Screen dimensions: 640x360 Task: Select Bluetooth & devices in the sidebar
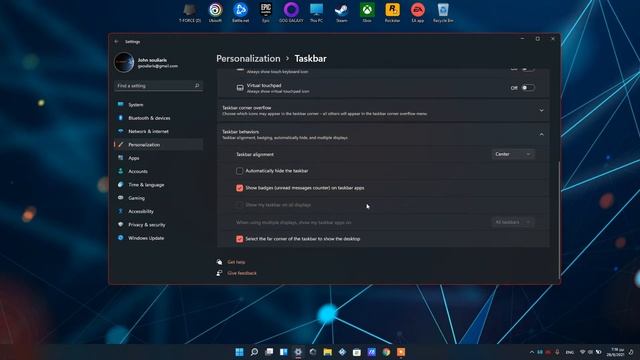point(158,118)
